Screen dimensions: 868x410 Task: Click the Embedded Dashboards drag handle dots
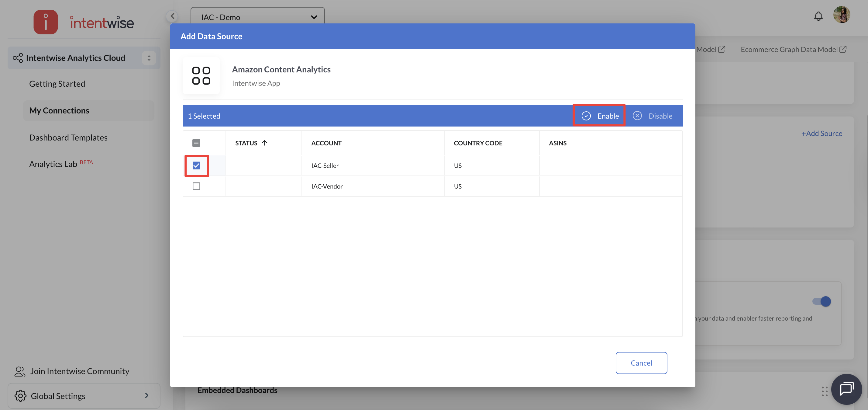coord(824,391)
